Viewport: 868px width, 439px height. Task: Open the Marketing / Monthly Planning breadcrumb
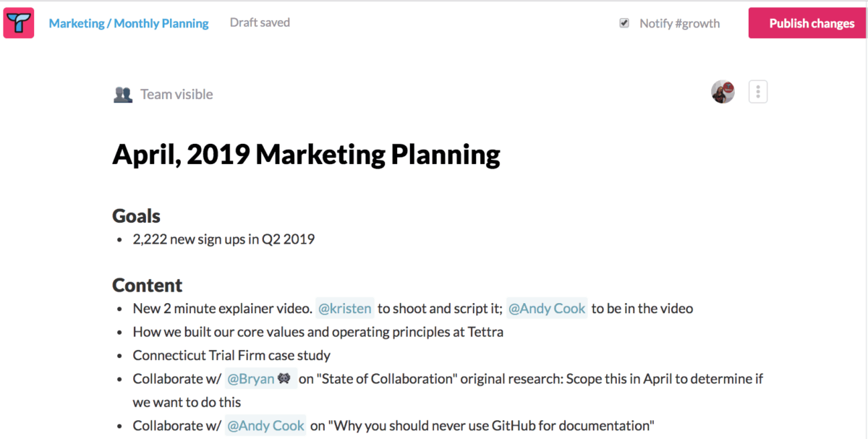pos(128,23)
